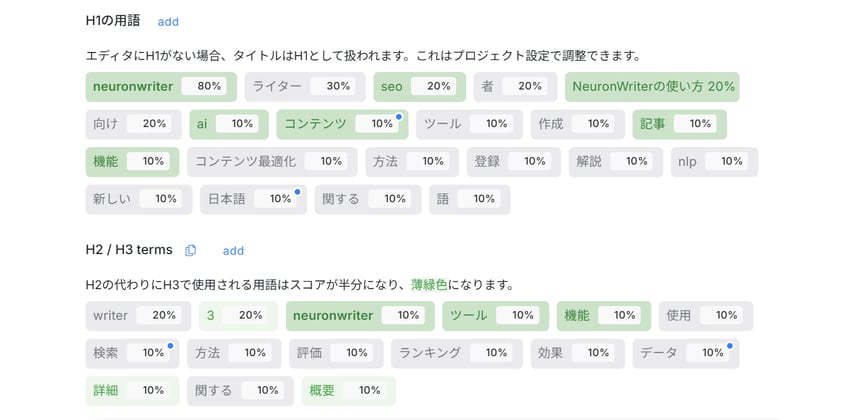Select the 概要 10% term chip
The height and width of the screenshot is (420, 844).
(347, 391)
